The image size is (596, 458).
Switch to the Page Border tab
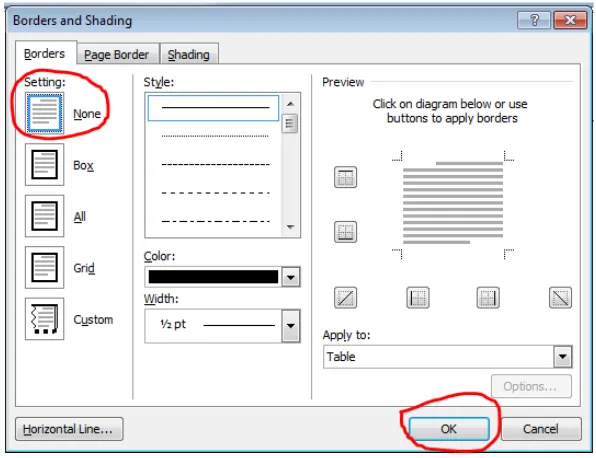coord(117,54)
